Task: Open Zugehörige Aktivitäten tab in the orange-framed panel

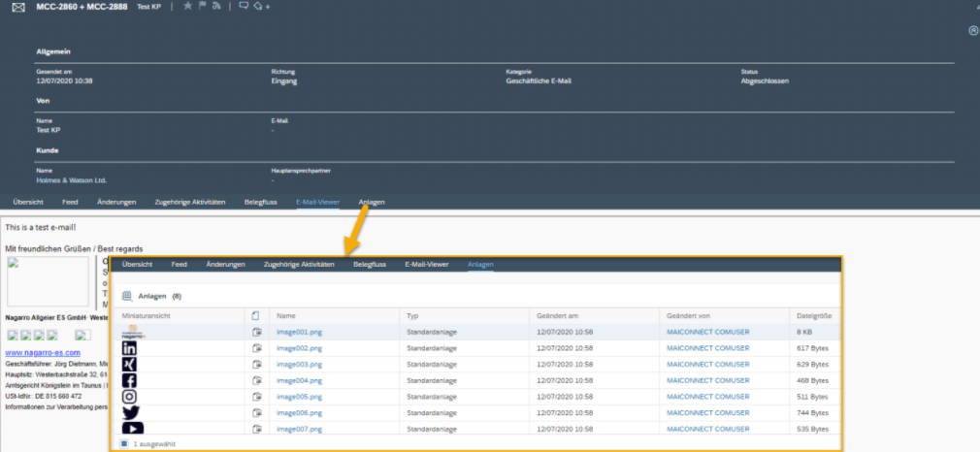Action: (299, 264)
